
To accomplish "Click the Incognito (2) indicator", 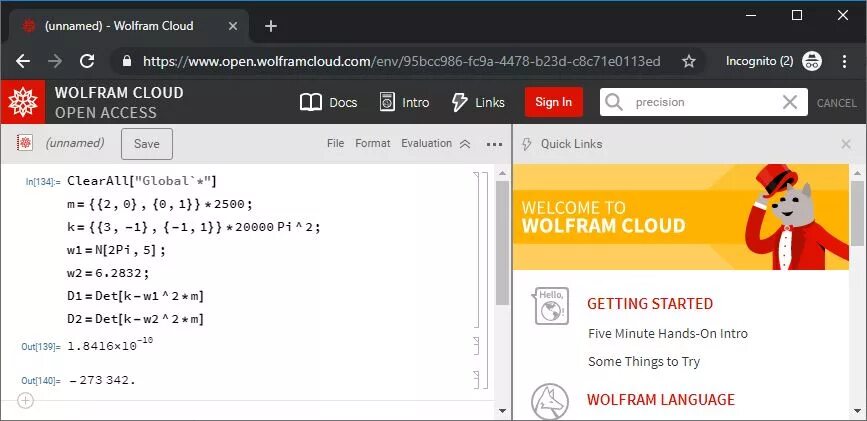I will pos(774,61).
